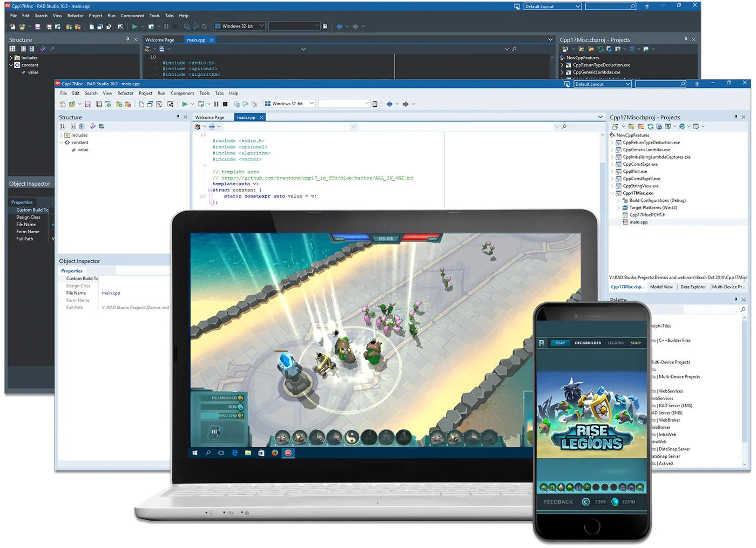Open Microsoft Edge on the laptop taskbar
This screenshot has width=756, height=548.
(235, 453)
